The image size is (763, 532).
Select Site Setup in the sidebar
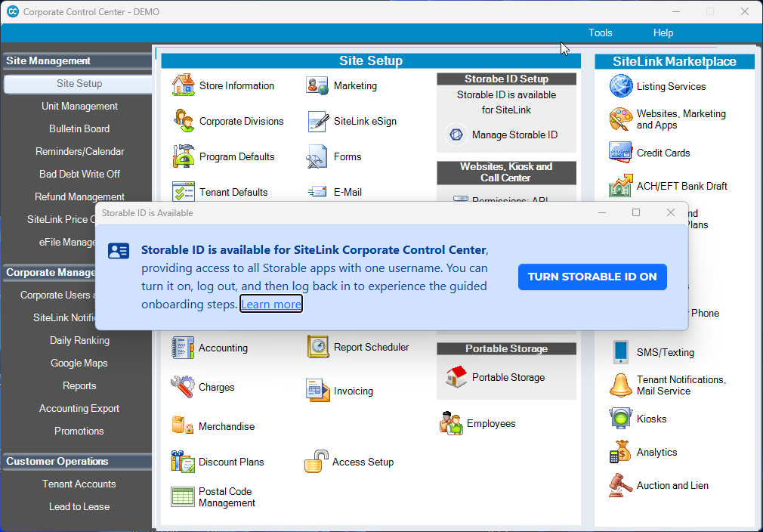[79, 83]
